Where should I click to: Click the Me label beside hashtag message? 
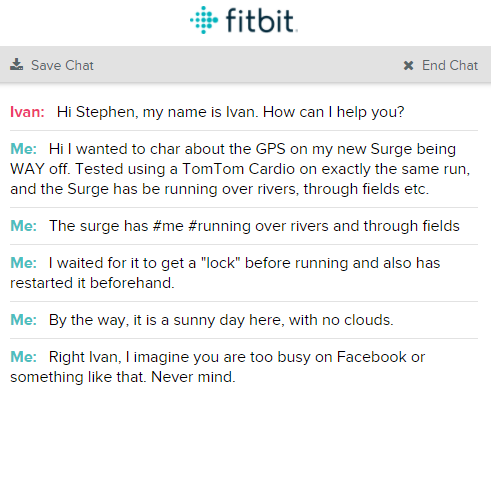(23, 226)
